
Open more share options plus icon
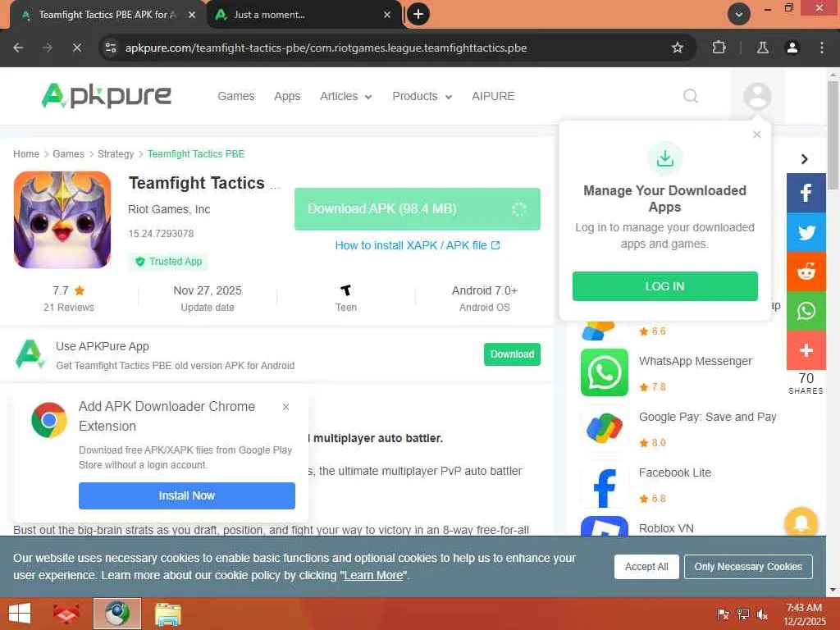coord(806,350)
